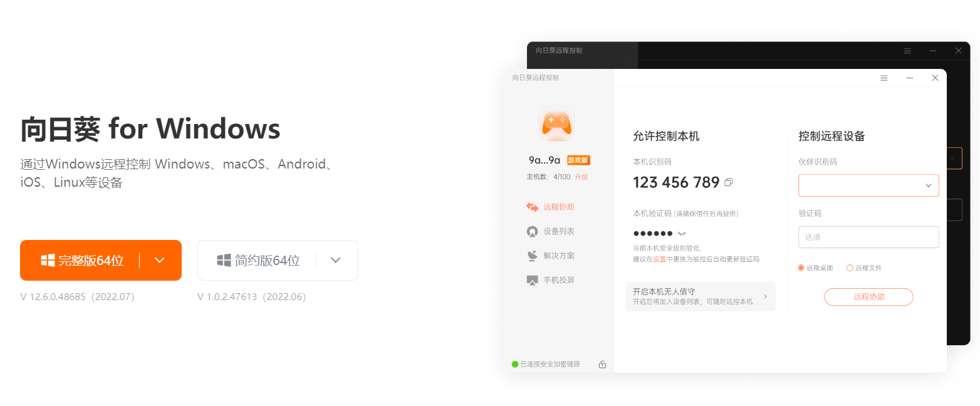Select the 远程文件 radio button
This screenshot has width=980, height=406.
click(850, 268)
